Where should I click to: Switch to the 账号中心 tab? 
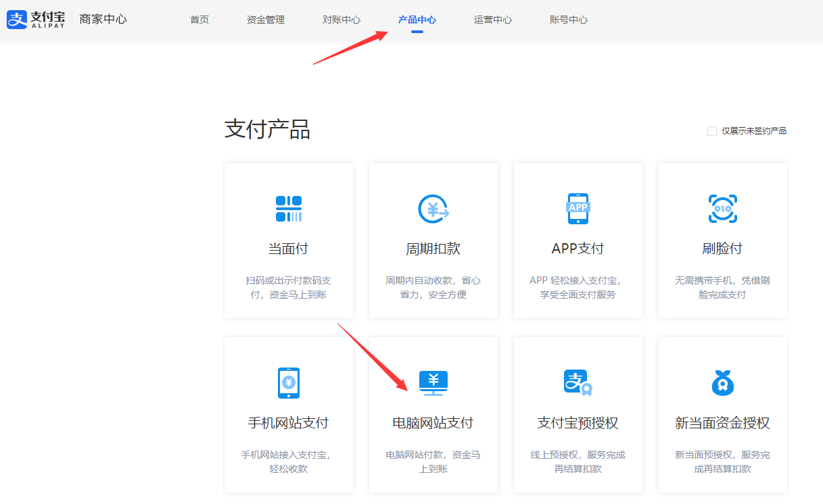[569, 20]
